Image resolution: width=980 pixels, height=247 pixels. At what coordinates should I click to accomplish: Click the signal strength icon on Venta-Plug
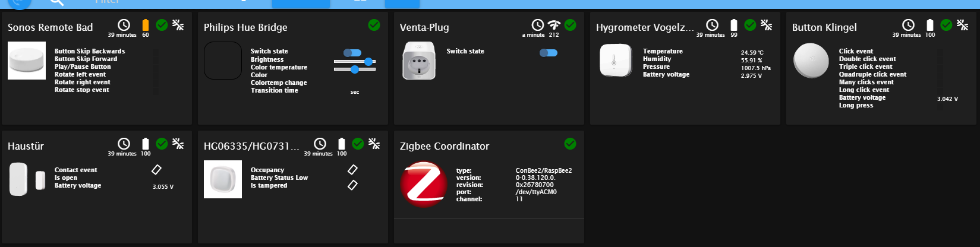point(554,25)
